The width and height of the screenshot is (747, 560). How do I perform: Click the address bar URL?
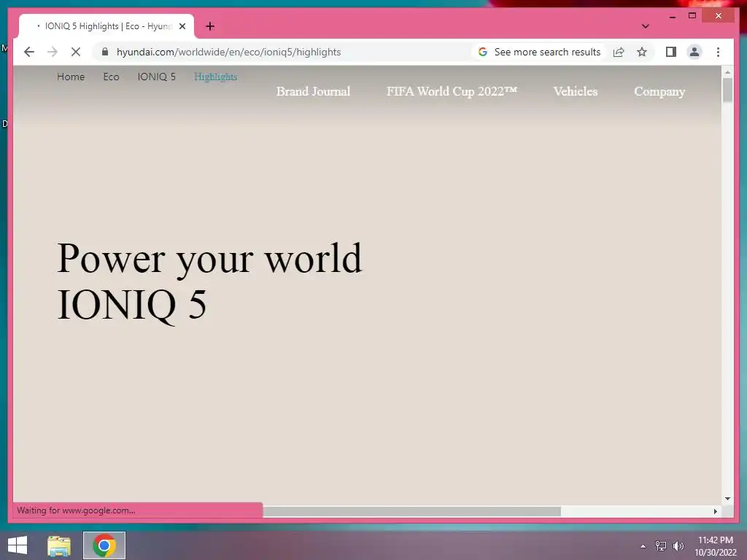(228, 52)
